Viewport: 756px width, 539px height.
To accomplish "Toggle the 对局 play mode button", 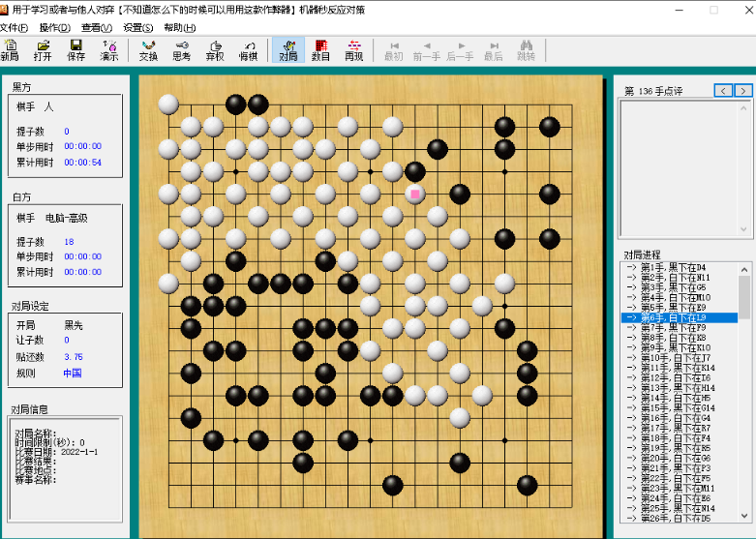I will (287, 50).
